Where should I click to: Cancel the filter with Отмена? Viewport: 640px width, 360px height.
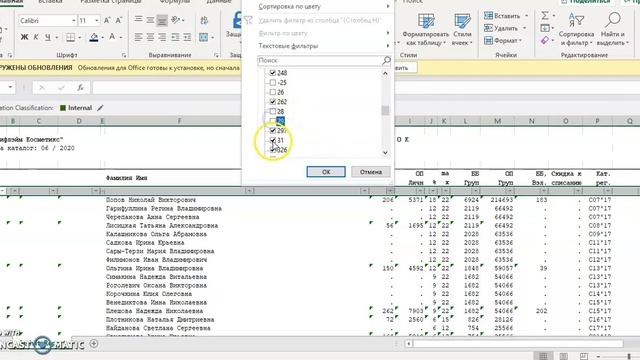tap(371, 172)
